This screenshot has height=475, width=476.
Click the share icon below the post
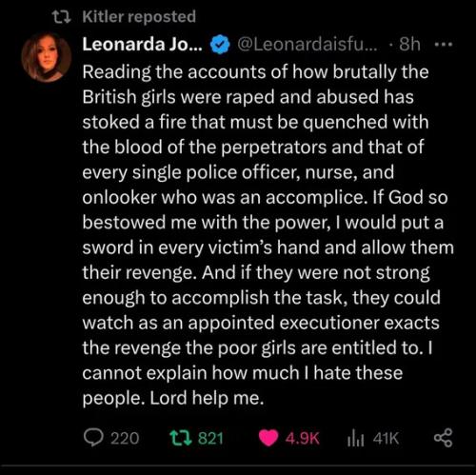[x=443, y=438]
